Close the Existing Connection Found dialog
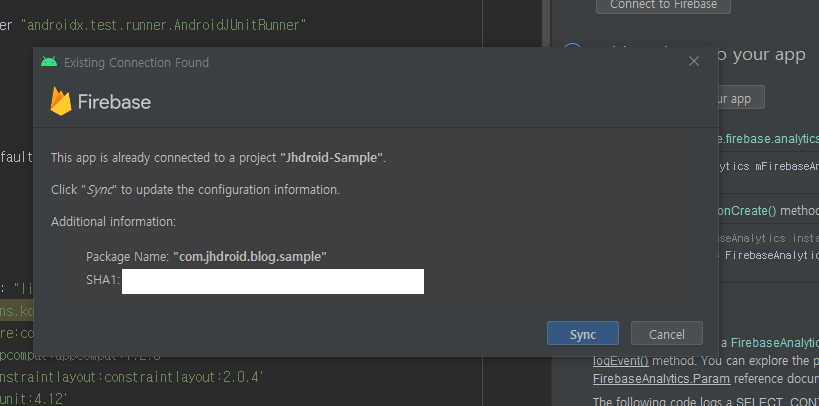This screenshot has height=406, width=819. 694,62
